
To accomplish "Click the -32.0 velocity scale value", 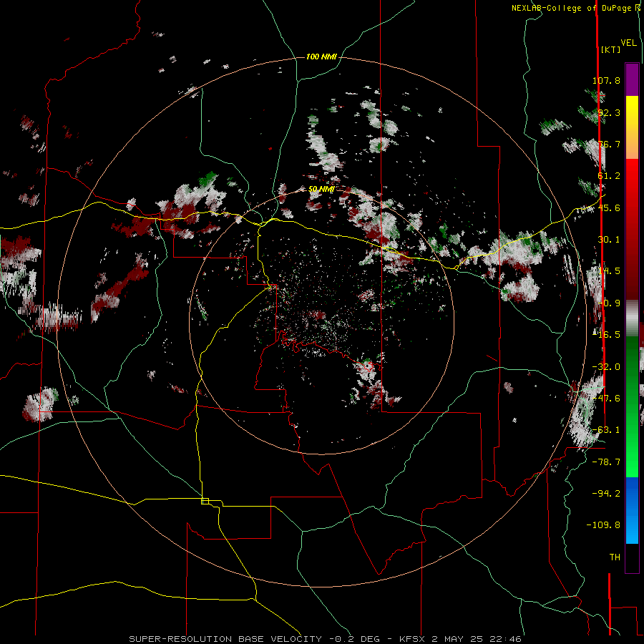I will coord(606,367).
